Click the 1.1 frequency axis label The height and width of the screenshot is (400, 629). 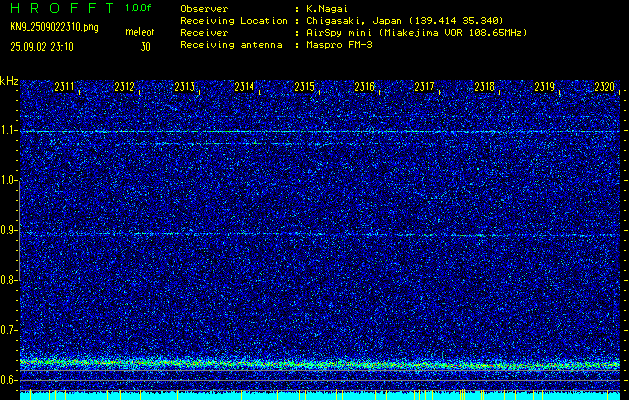(x=7, y=130)
